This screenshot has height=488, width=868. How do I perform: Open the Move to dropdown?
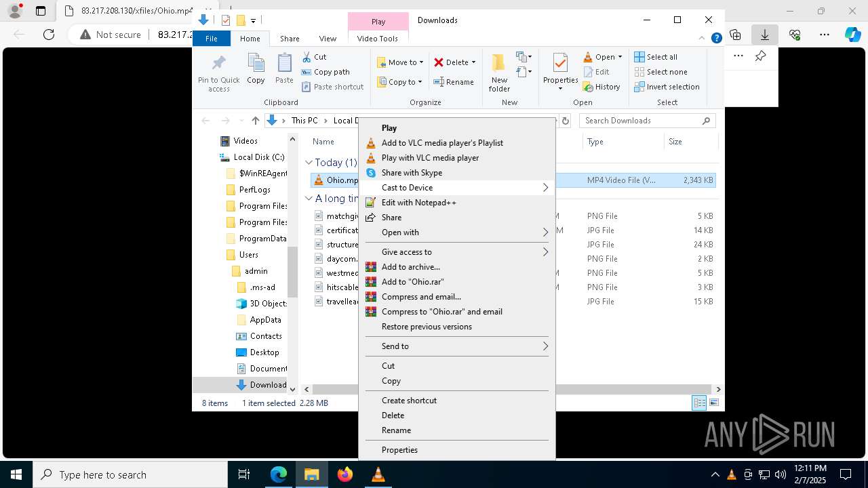tap(400, 62)
